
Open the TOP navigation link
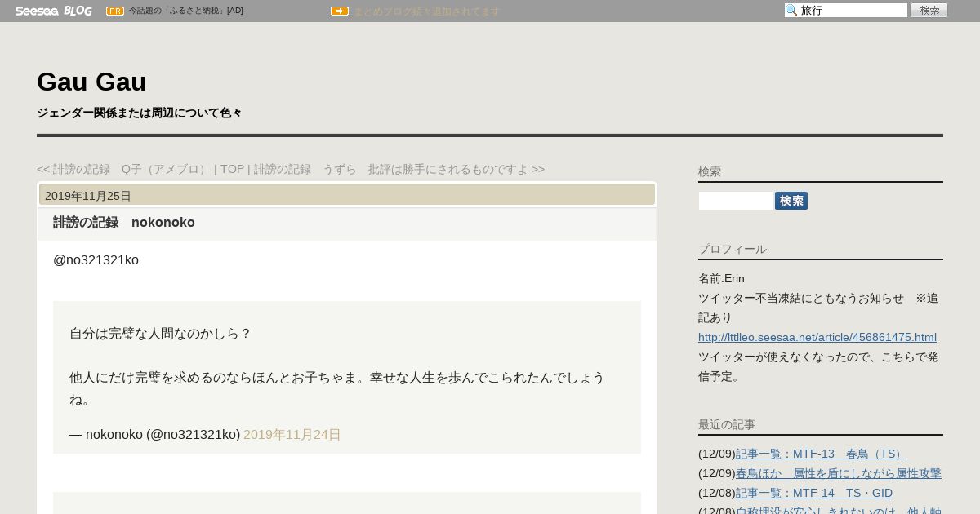click(x=232, y=169)
